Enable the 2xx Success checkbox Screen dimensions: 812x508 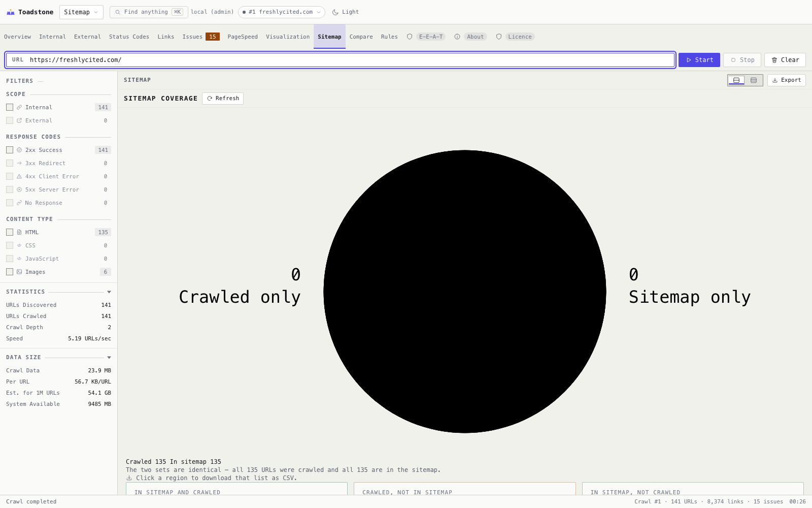pos(10,150)
